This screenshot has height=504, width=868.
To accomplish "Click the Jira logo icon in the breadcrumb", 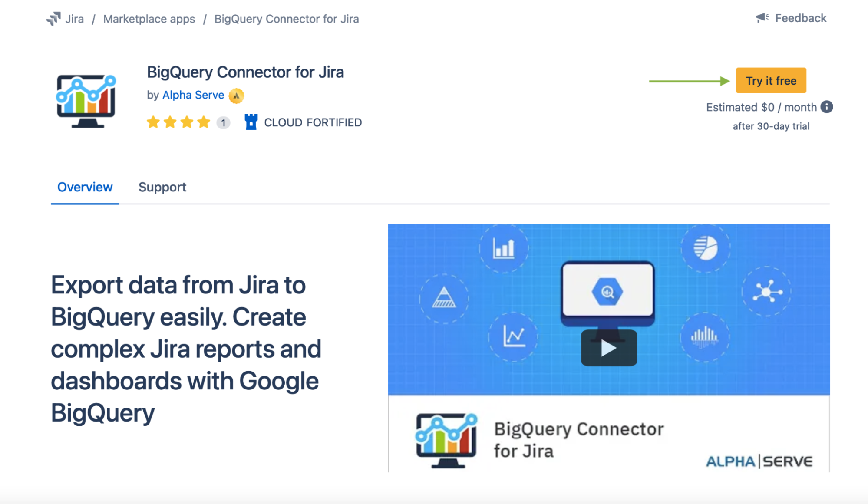I will [54, 18].
